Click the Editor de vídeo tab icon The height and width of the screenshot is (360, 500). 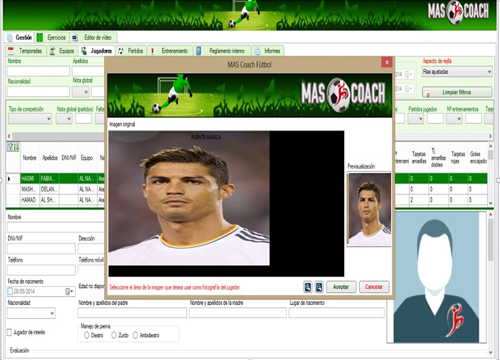point(75,38)
